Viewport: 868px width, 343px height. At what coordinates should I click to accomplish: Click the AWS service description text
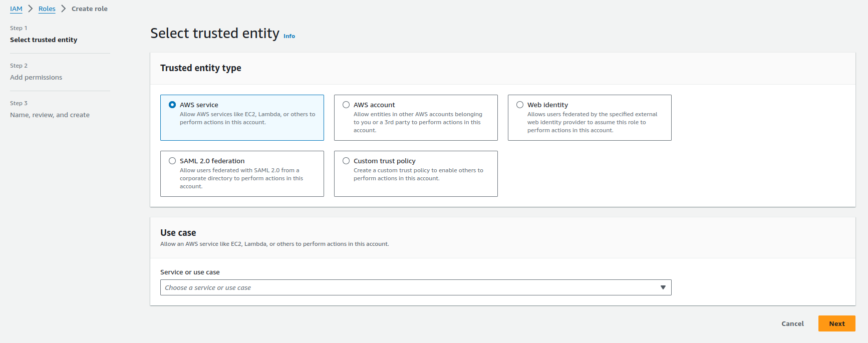pos(247,118)
